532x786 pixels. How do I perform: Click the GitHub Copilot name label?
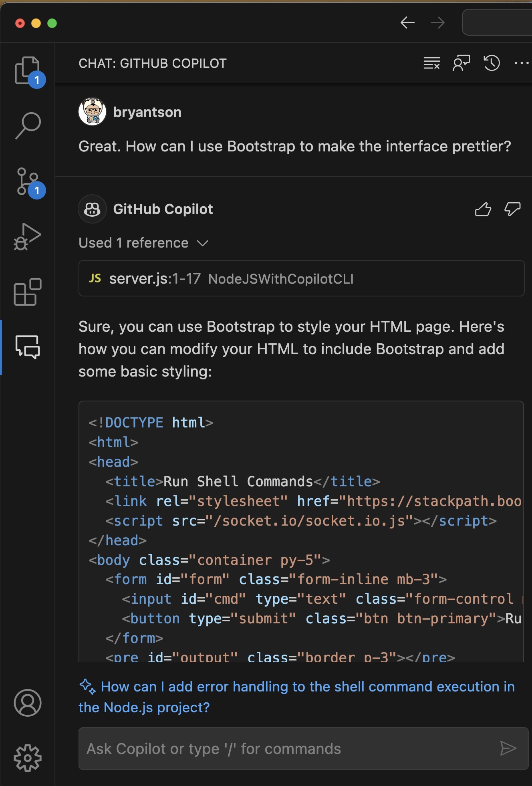coord(163,209)
